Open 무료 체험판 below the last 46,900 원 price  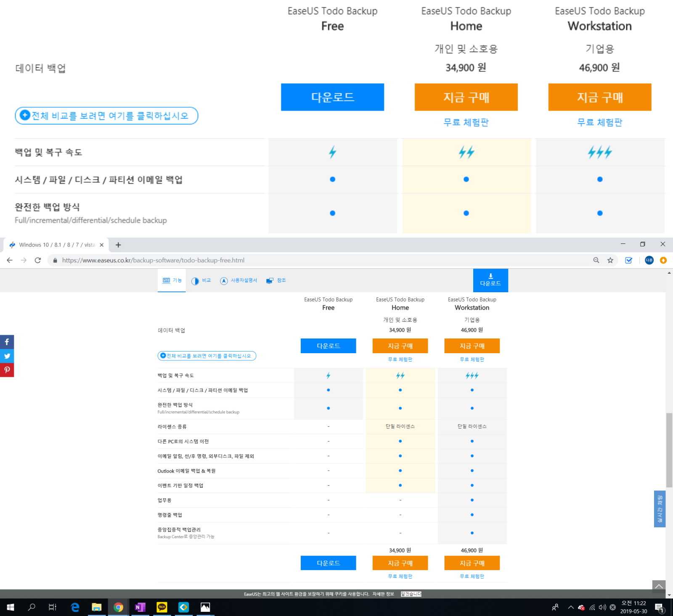(472, 576)
